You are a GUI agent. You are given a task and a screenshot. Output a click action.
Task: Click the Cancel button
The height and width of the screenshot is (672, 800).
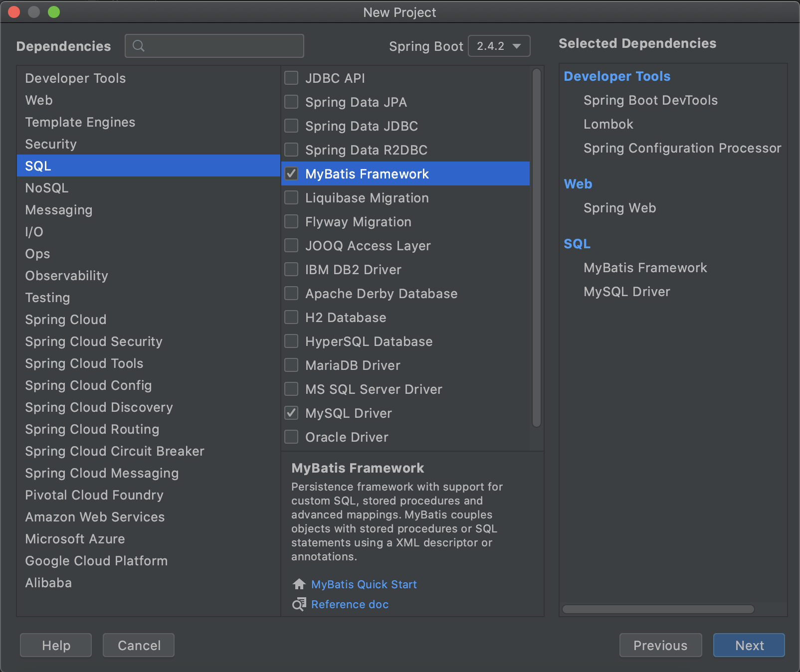(138, 645)
